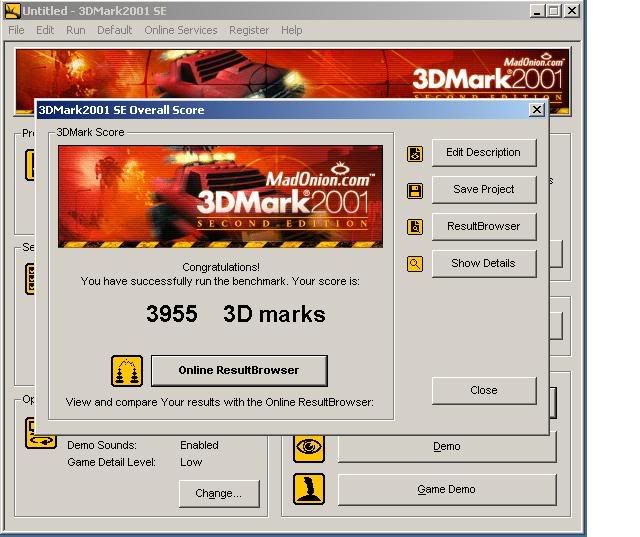Viewport: 640px width, 537px height.
Task: Click the Show Details button
Action: pyautogui.click(x=484, y=264)
